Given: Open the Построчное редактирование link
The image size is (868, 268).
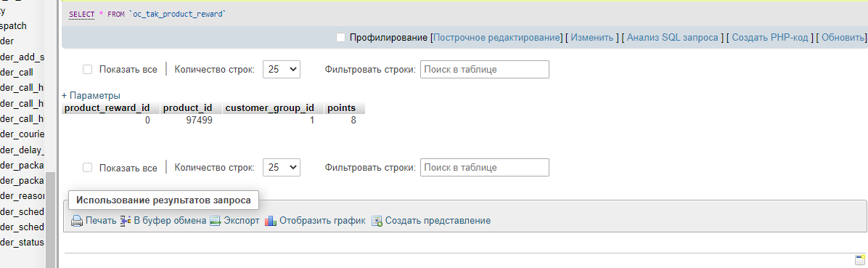Looking at the screenshot, I should 496,38.
